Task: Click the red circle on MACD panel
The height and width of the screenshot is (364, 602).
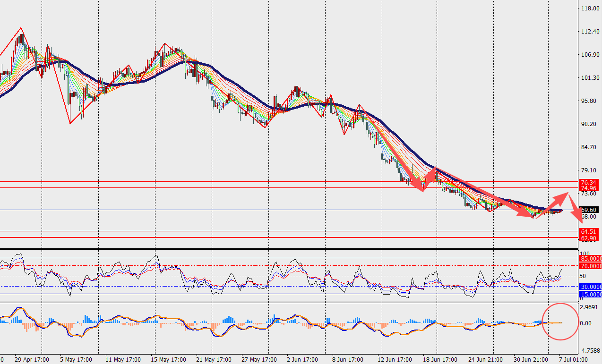Action: click(560, 322)
